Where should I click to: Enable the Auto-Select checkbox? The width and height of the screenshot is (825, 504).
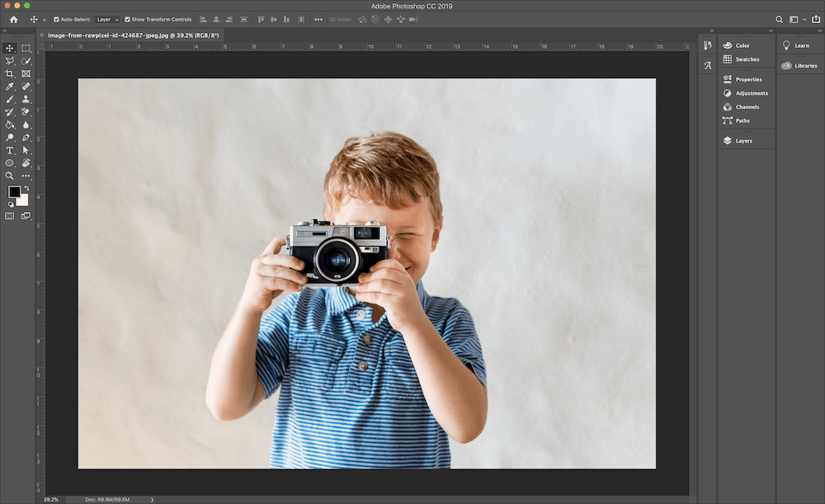pyautogui.click(x=56, y=19)
